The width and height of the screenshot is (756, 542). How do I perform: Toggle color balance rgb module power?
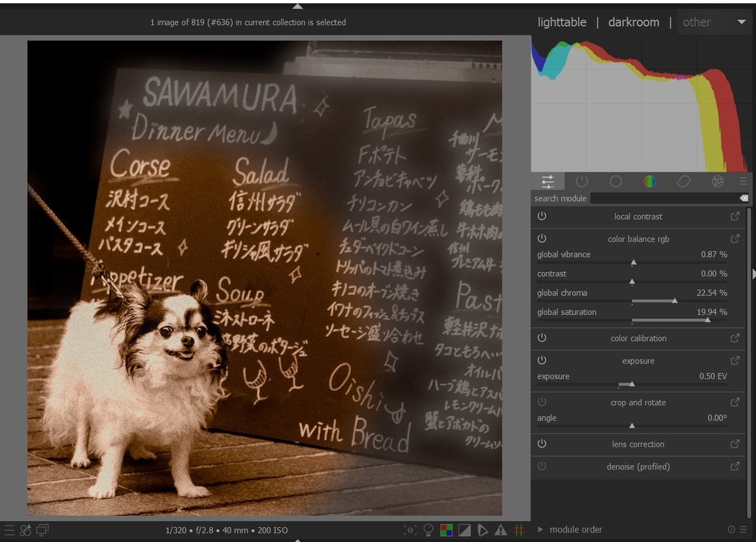tap(542, 239)
